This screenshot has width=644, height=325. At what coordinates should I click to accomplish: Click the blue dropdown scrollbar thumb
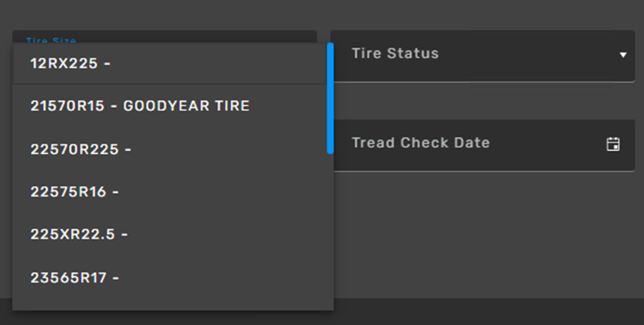tap(330, 98)
